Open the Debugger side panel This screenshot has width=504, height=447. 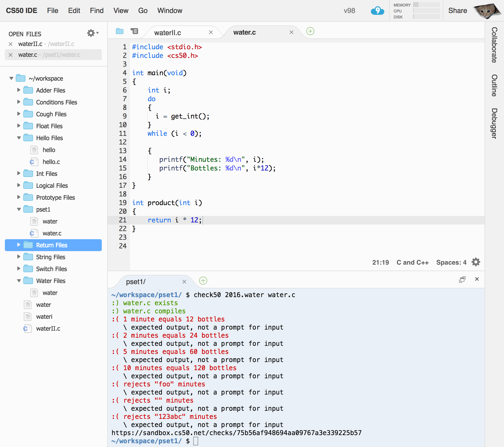click(x=494, y=123)
